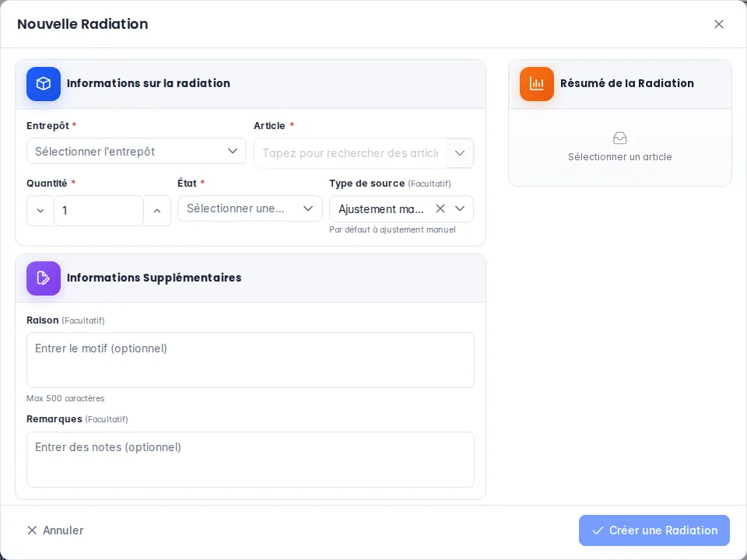Increase the Quantité value
The image size is (747, 560).
click(x=157, y=211)
